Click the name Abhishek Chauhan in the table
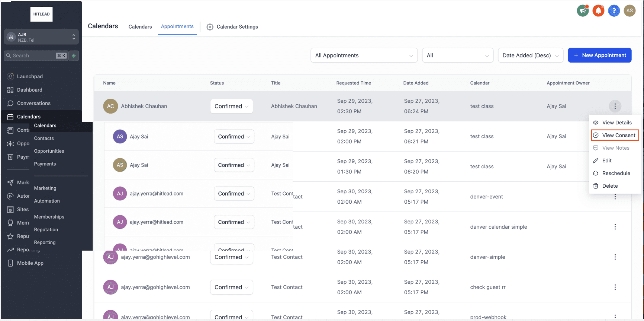 pyautogui.click(x=144, y=106)
